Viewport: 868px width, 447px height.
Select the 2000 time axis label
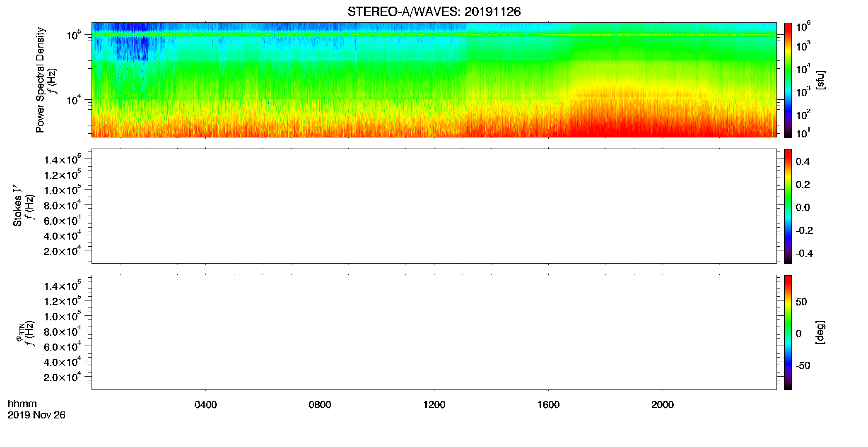[663, 405]
